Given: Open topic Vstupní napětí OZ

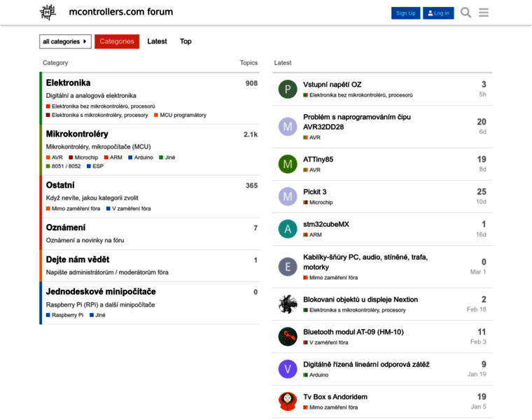Looking at the screenshot, I should pyautogui.click(x=332, y=85).
